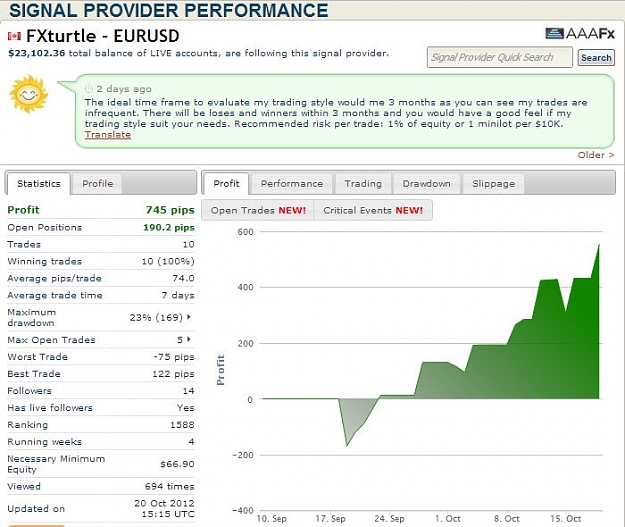Click the vertical 'Profit' axis title

[x=220, y=370]
